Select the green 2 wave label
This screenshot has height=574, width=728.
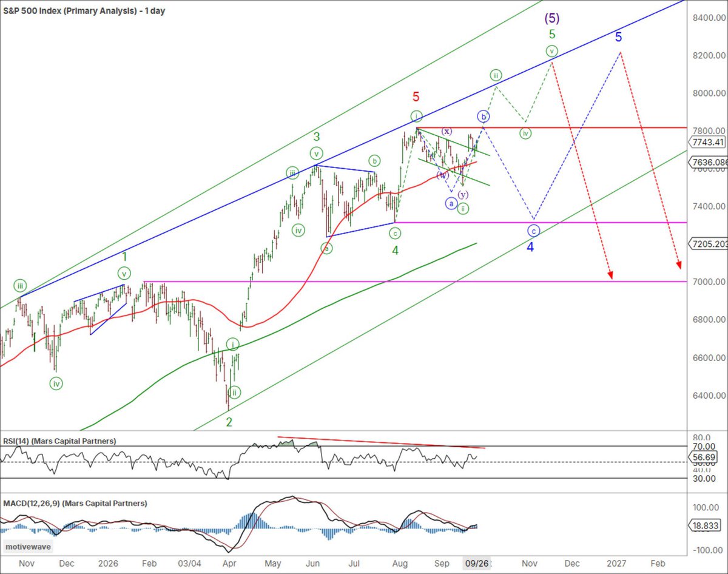(229, 422)
